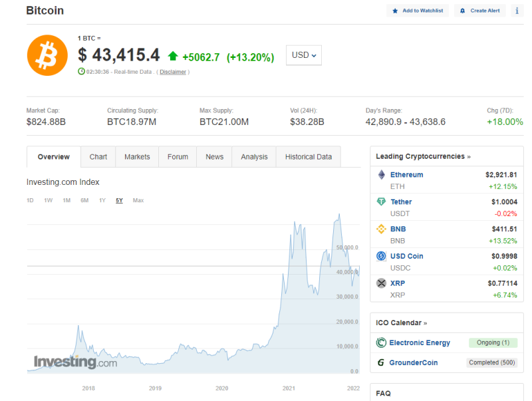The image size is (532, 401).
Task: Select the 5Y chart range
Action: (119, 201)
